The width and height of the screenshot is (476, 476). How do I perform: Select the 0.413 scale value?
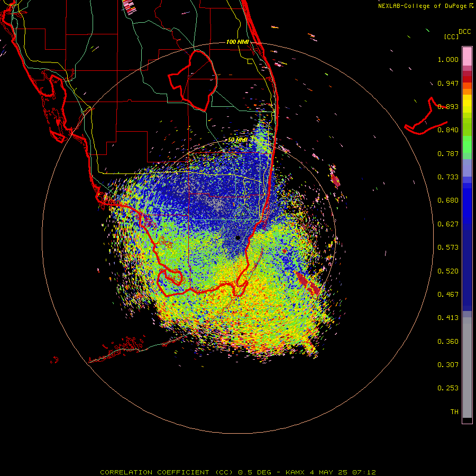coord(448,318)
